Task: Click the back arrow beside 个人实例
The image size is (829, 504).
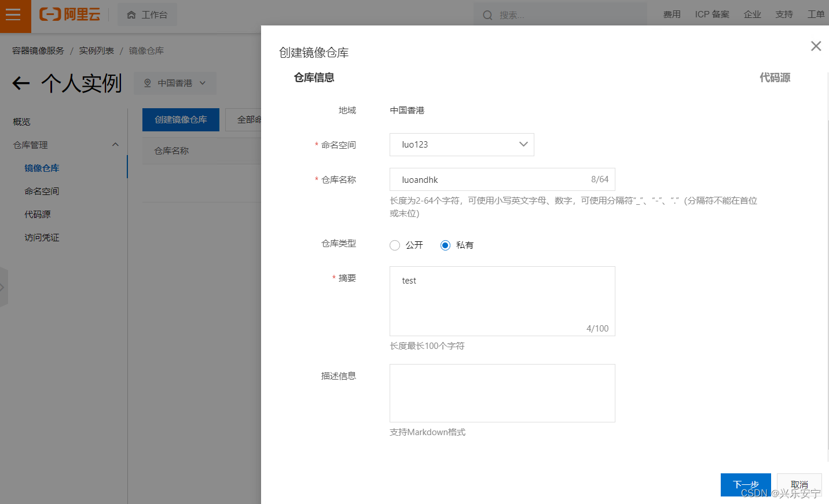Action: pos(20,83)
